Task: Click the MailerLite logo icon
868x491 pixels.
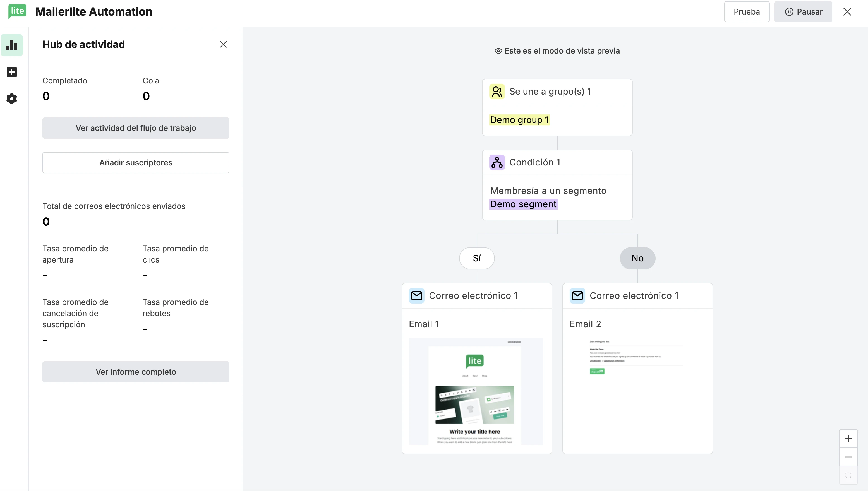Action: click(x=17, y=11)
